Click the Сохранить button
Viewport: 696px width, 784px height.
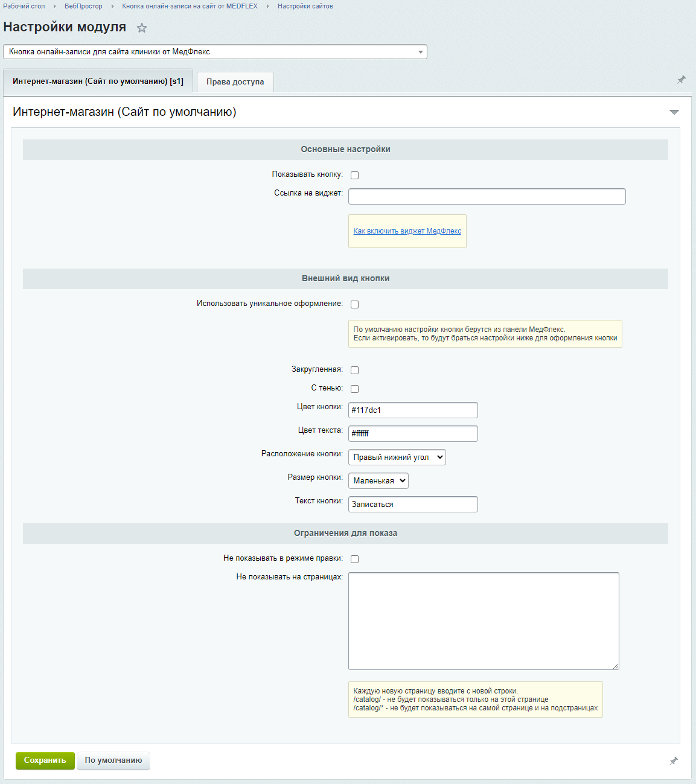(x=45, y=760)
